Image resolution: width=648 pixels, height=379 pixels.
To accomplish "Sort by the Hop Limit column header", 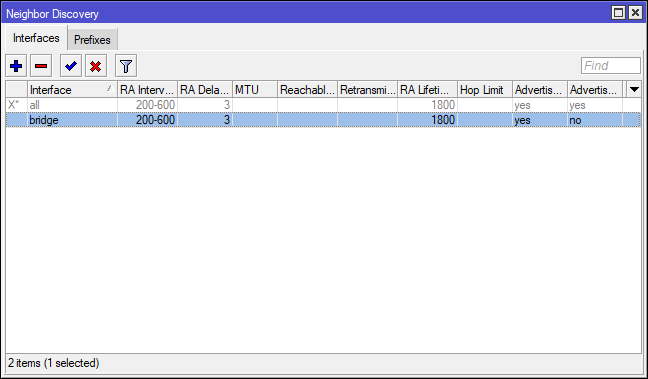I will click(x=485, y=90).
